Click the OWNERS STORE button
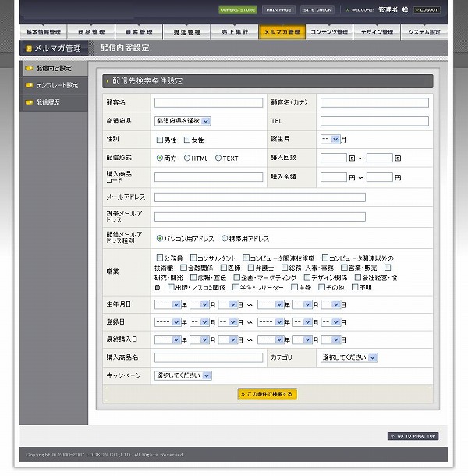Screen dimensions: 468x476 (x=238, y=9)
